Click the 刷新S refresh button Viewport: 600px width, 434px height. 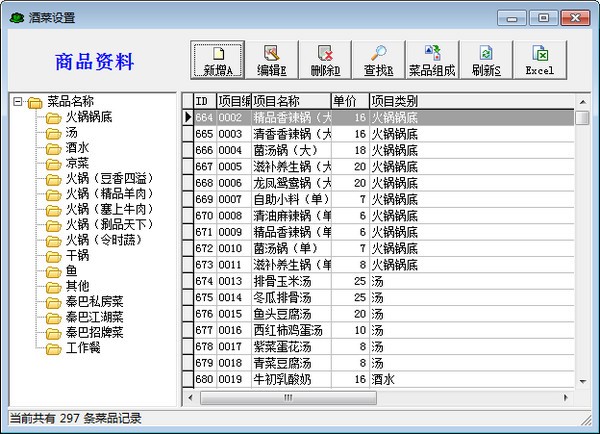486,60
